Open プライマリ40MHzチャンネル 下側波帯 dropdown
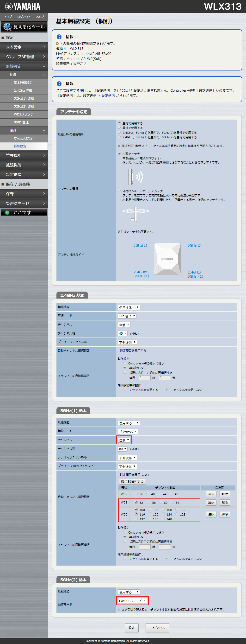 tap(127, 466)
